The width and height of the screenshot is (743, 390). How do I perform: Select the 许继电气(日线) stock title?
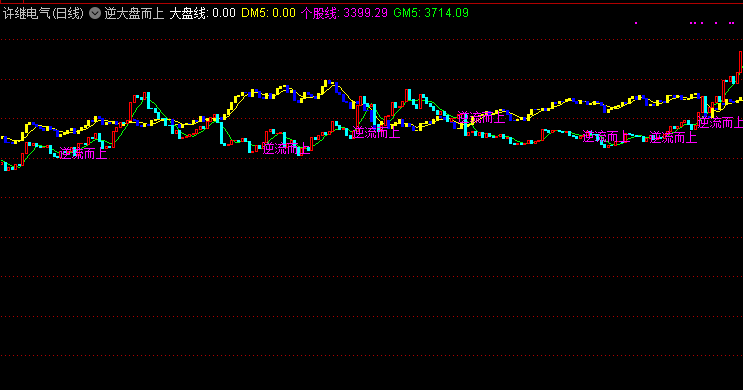[x=43, y=13]
